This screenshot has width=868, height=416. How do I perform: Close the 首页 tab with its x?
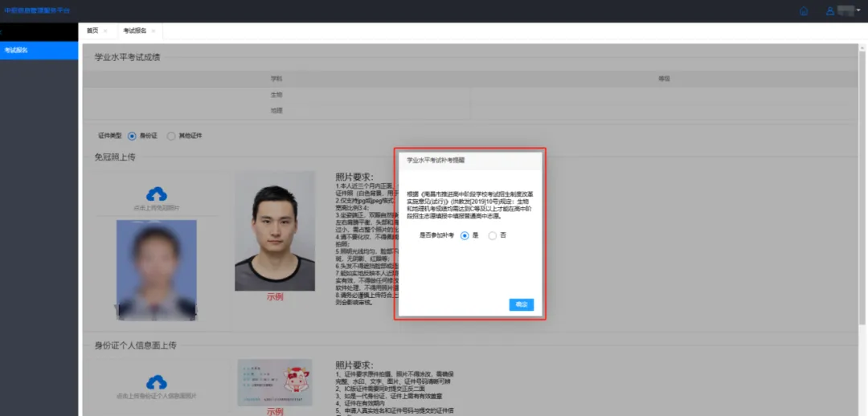coord(105,31)
